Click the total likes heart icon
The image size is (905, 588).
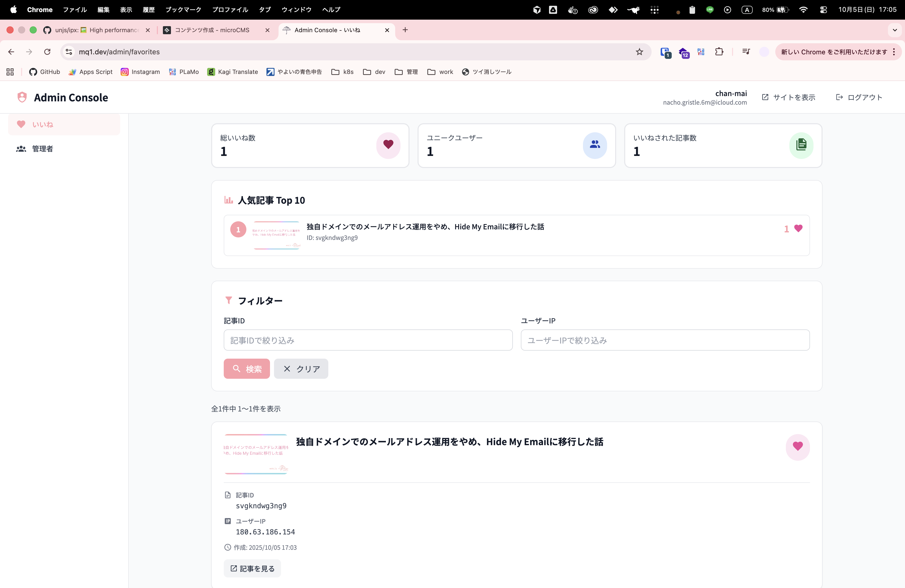[x=388, y=145]
